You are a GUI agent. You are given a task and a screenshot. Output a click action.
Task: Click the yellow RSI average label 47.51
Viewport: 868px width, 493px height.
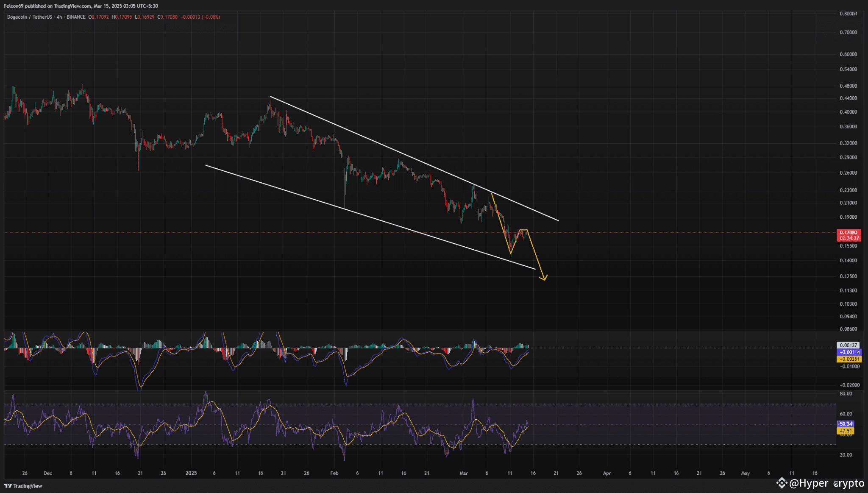[846, 431]
